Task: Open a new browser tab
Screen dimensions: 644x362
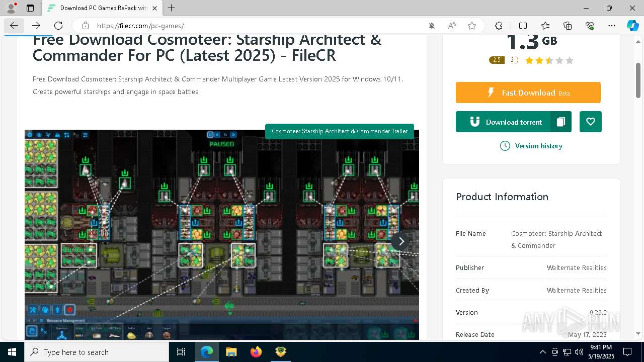Action: [x=172, y=8]
